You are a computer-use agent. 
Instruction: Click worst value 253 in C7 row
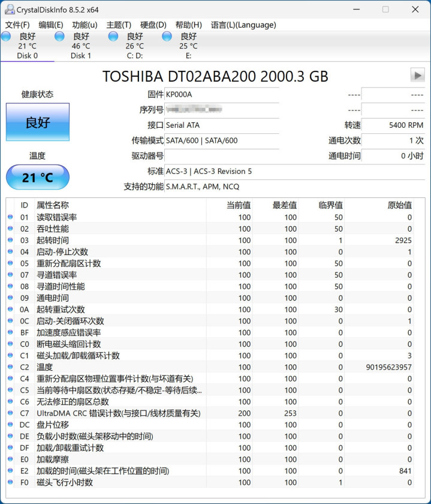click(x=290, y=413)
